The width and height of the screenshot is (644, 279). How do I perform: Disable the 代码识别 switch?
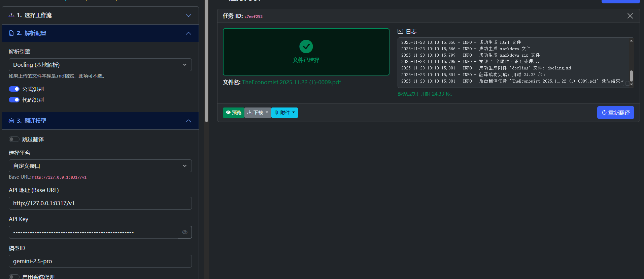(14, 100)
